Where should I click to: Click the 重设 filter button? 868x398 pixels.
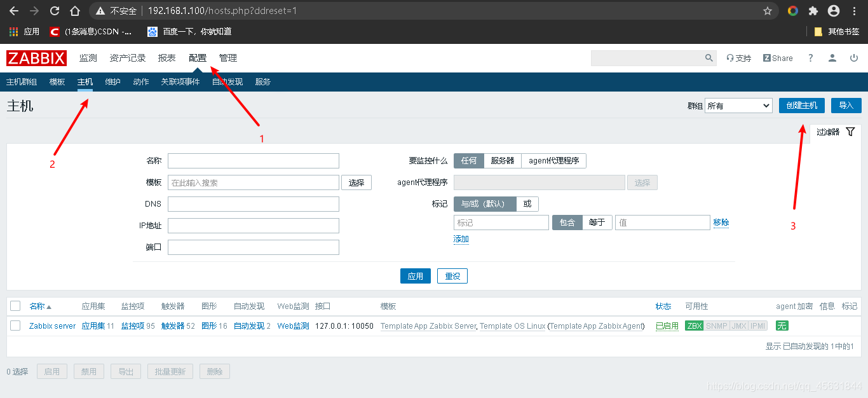click(452, 277)
